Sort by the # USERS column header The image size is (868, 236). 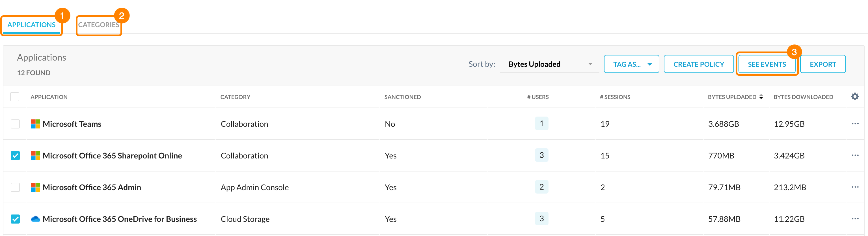(x=538, y=97)
